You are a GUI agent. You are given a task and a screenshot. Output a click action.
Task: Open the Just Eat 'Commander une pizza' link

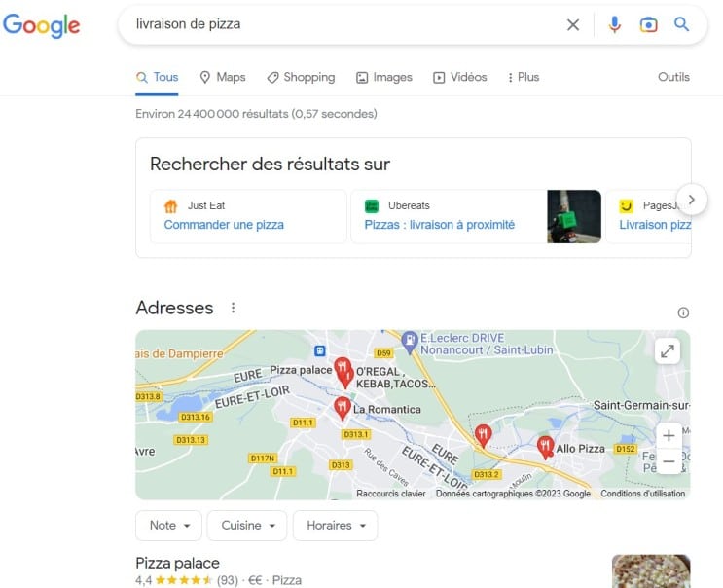pos(224,225)
